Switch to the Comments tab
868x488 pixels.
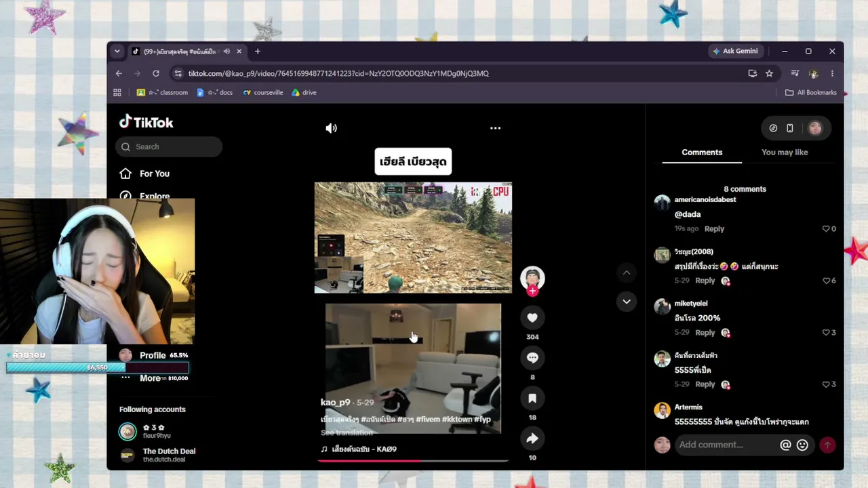point(702,152)
